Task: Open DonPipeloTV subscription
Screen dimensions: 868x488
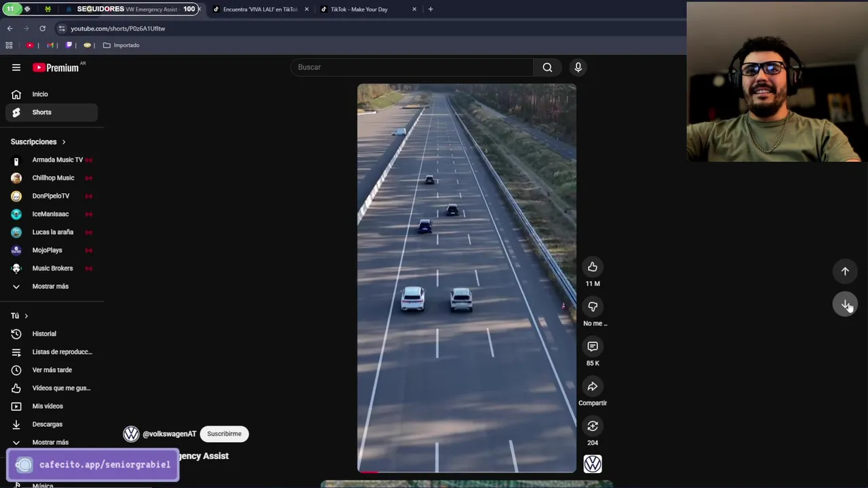Action: coord(52,196)
